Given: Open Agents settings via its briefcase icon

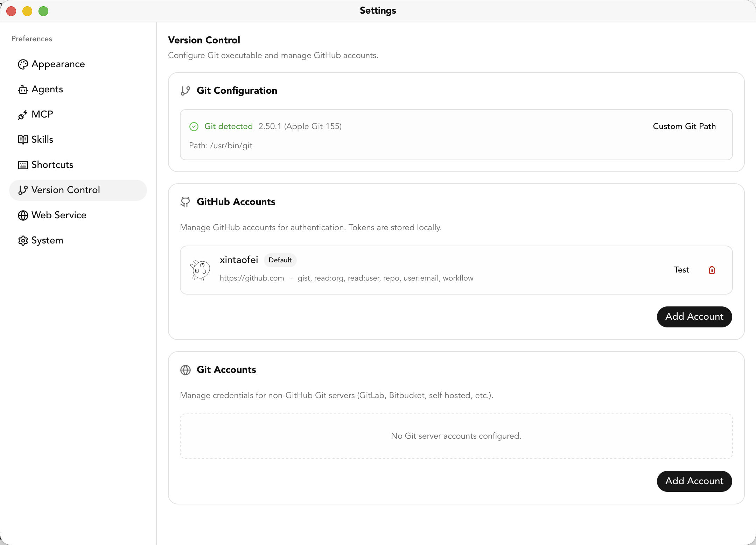Looking at the screenshot, I should pyautogui.click(x=23, y=90).
